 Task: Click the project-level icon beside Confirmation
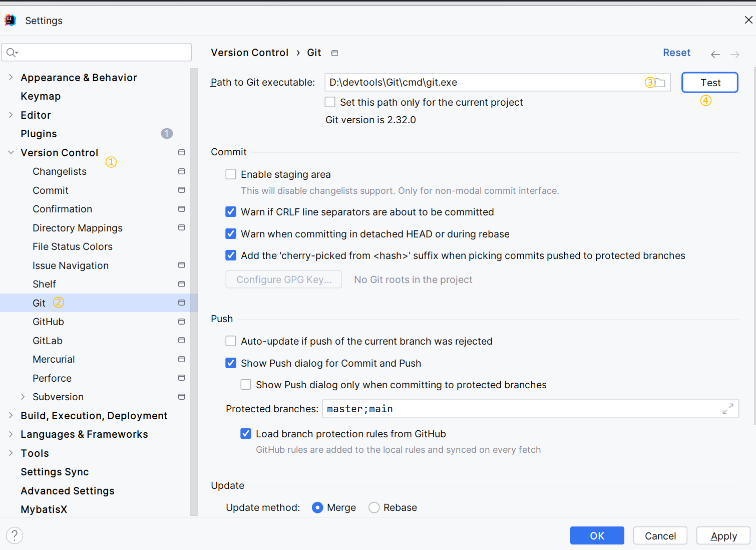(181, 209)
